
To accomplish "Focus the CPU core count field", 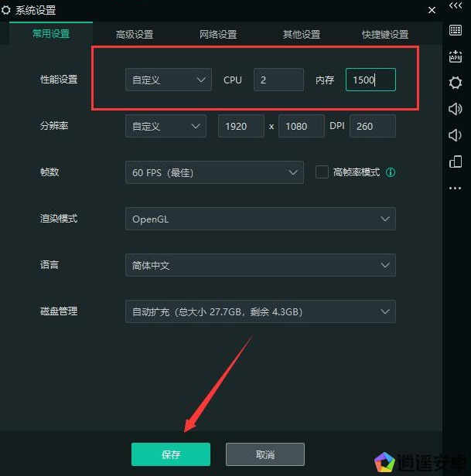I will pos(278,80).
